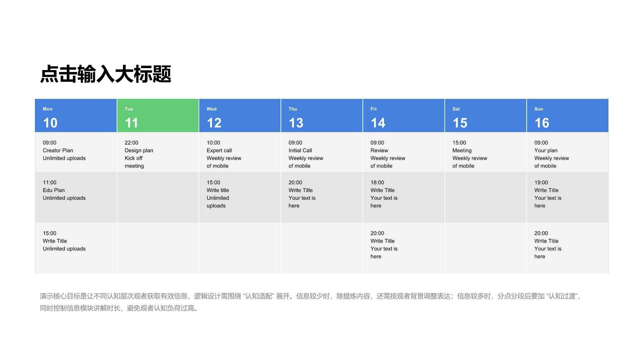The height and width of the screenshot is (362, 644).
Task: Select the Sat 15 column header
Action: [x=485, y=115]
